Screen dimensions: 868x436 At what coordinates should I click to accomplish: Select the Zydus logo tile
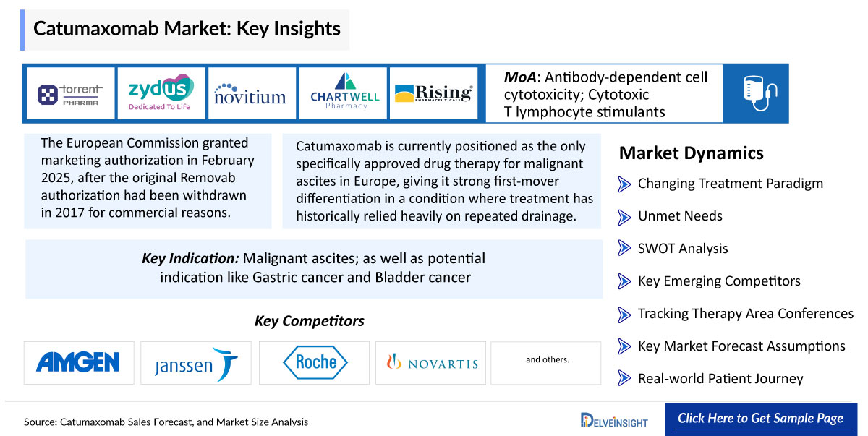pyautogui.click(x=161, y=94)
